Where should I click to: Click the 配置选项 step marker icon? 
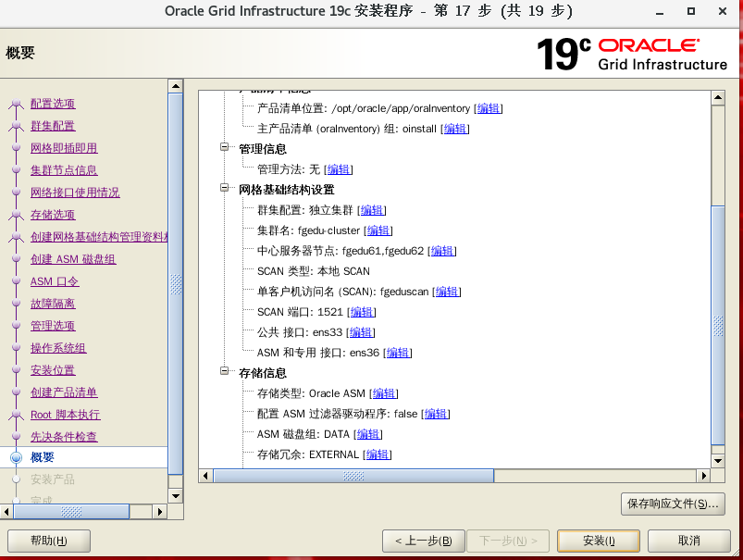coord(16,104)
